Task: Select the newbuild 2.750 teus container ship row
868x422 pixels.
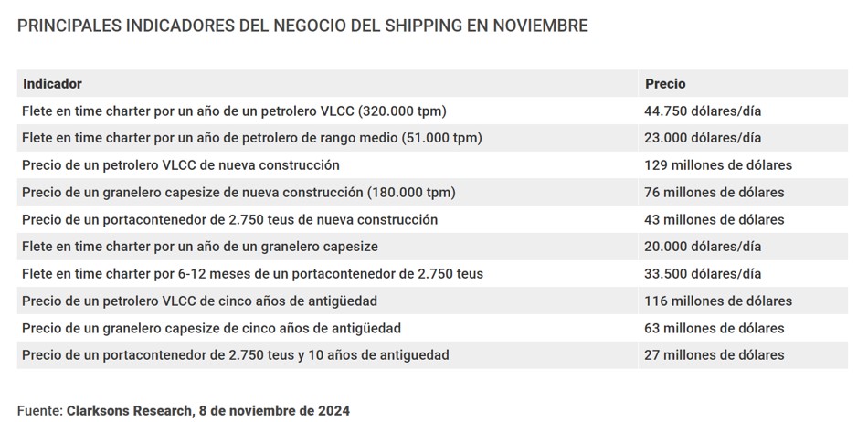Action: click(230, 219)
